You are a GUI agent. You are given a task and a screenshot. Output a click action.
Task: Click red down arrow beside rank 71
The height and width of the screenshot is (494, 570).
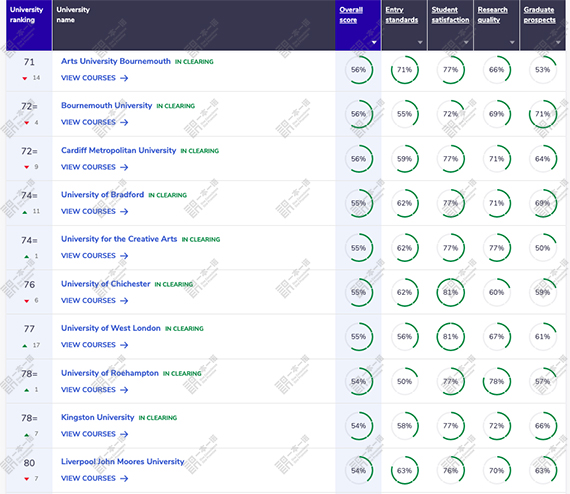click(25, 78)
